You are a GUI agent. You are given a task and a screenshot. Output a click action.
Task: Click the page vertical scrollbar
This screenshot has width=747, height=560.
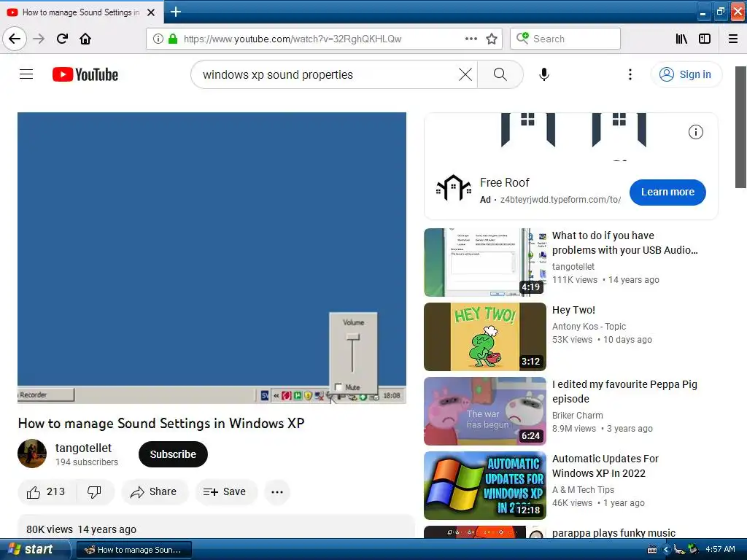740,127
